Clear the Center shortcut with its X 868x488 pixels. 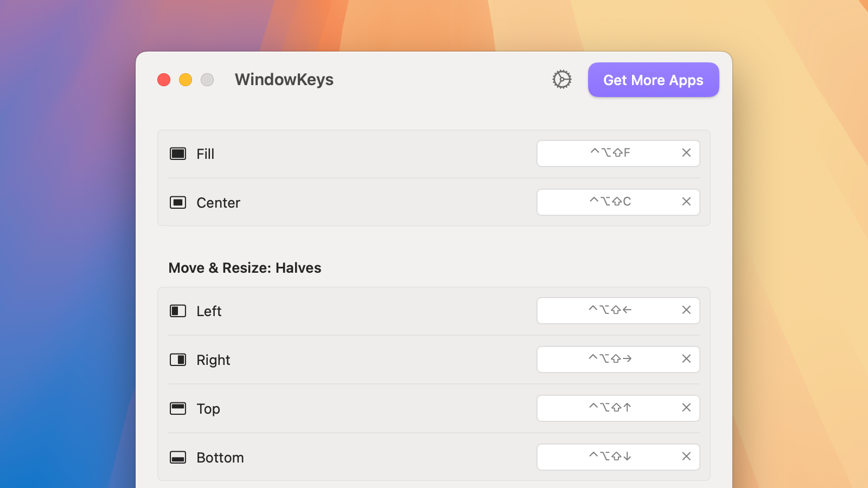pyautogui.click(x=686, y=202)
